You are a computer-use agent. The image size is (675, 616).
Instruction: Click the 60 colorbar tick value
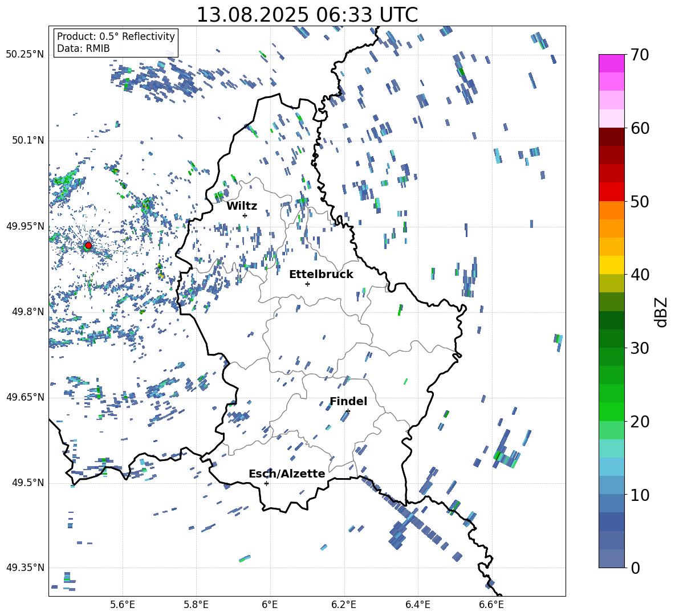[640, 128]
